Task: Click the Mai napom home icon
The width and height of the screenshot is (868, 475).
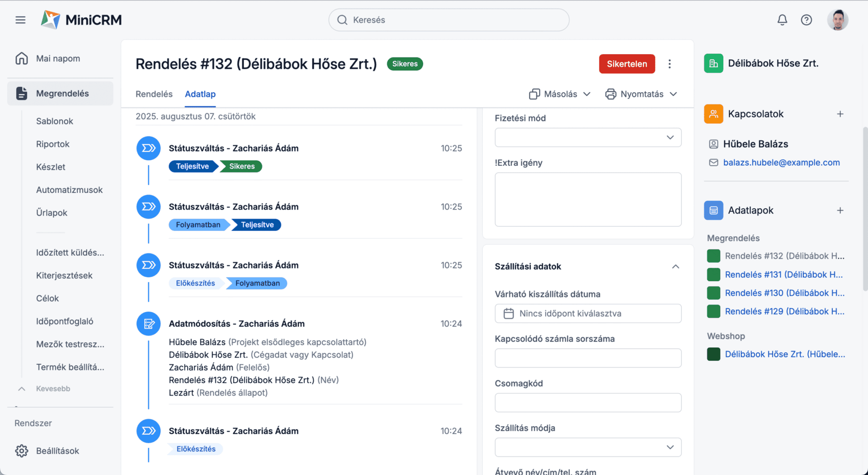Action: (x=22, y=58)
